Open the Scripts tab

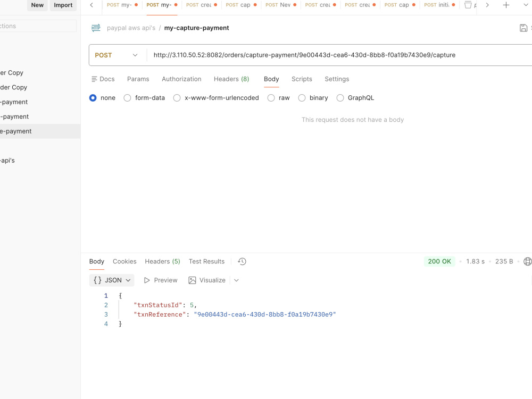point(302,79)
